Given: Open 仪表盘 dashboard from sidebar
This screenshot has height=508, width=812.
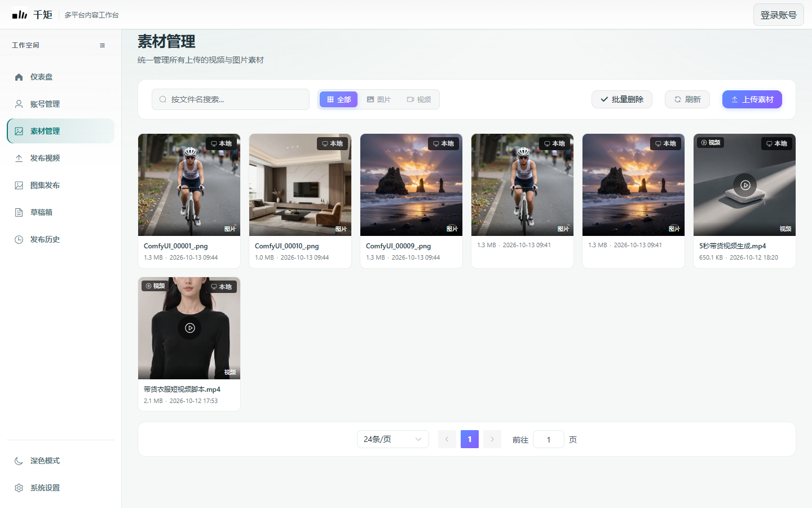Looking at the screenshot, I should 60,77.
